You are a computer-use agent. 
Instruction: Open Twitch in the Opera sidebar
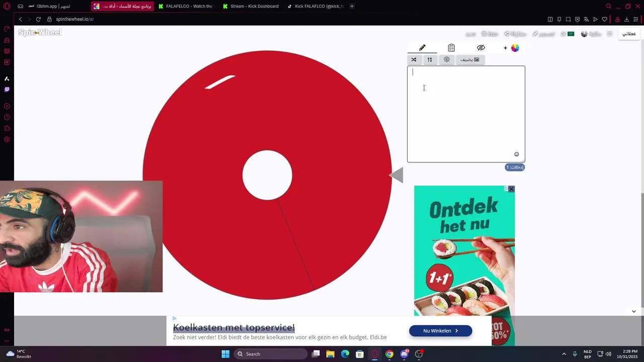click(7, 89)
